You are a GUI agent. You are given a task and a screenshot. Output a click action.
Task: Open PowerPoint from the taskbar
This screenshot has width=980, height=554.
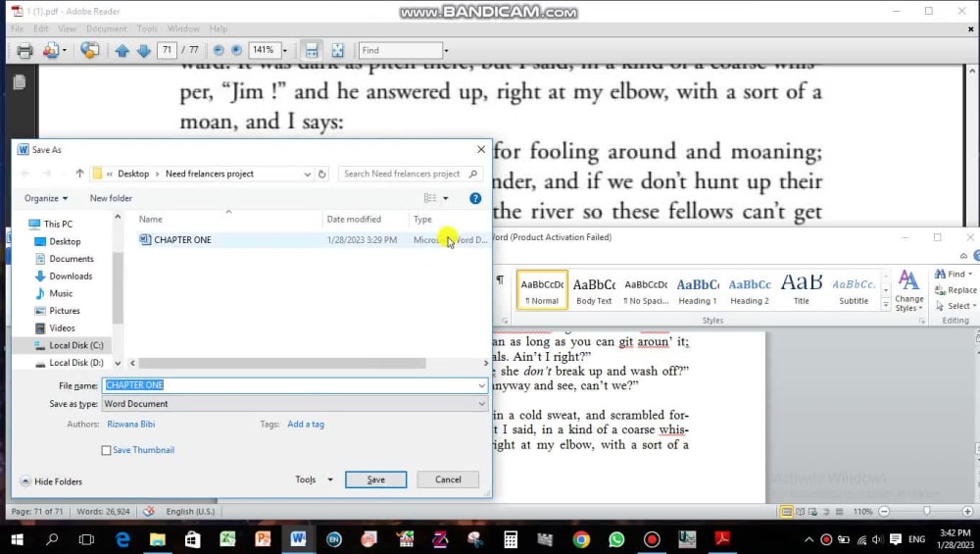(x=263, y=539)
